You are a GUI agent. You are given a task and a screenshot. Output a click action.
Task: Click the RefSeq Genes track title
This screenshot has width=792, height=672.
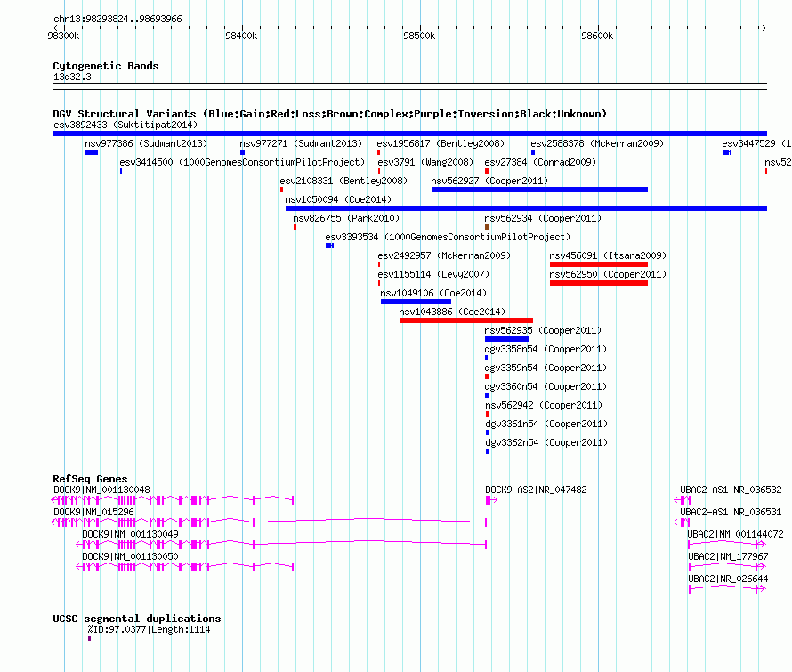click(x=90, y=479)
